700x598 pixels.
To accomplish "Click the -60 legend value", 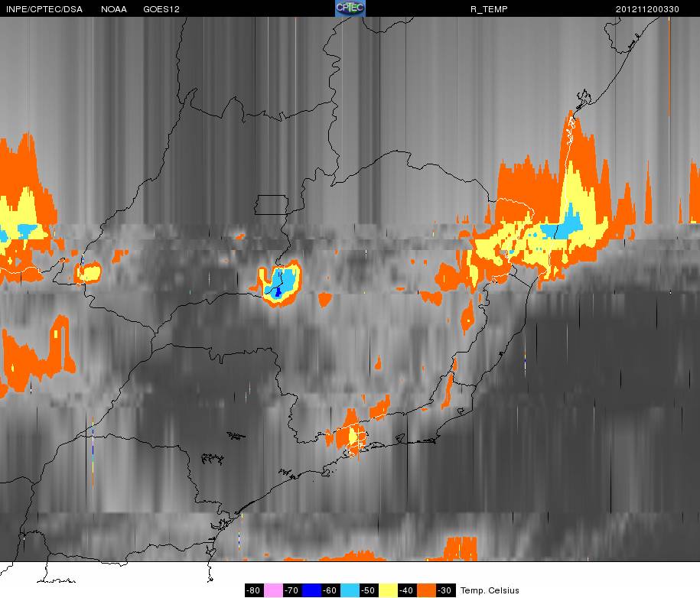I will [x=330, y=590].
